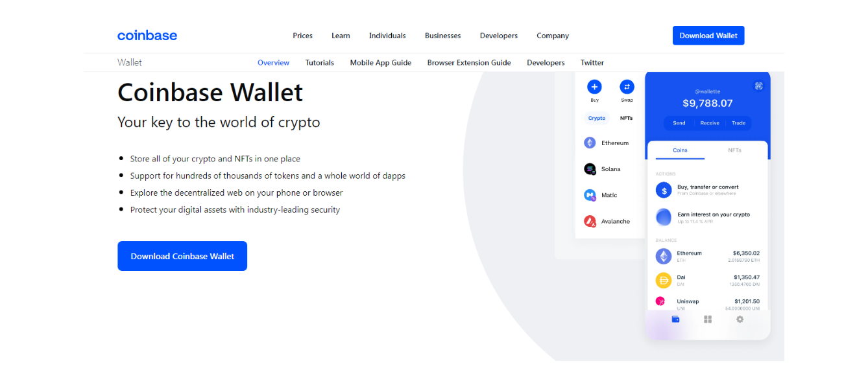
Task: Select the Solana coin icon
Action: pos(590,169)
